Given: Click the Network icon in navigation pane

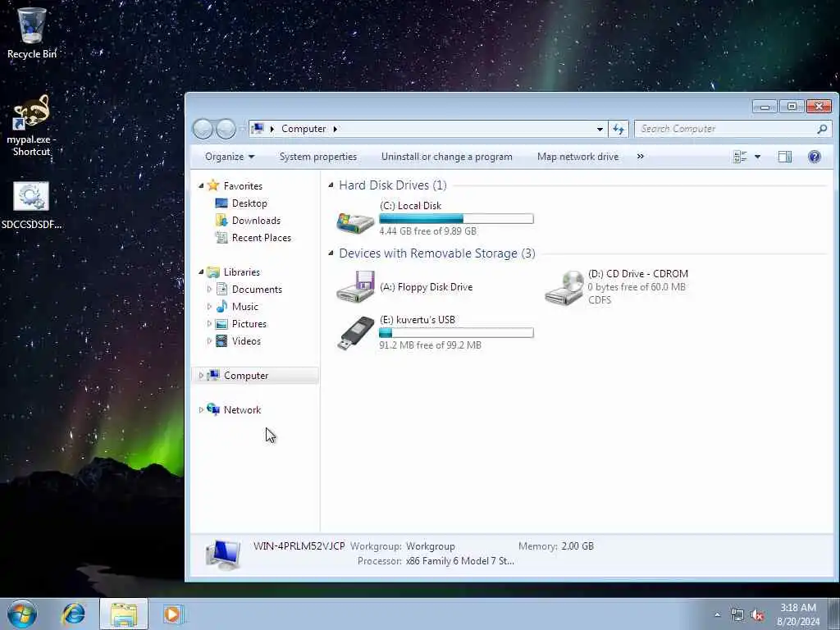Looking at the screenshot, I should coord(213,409).
